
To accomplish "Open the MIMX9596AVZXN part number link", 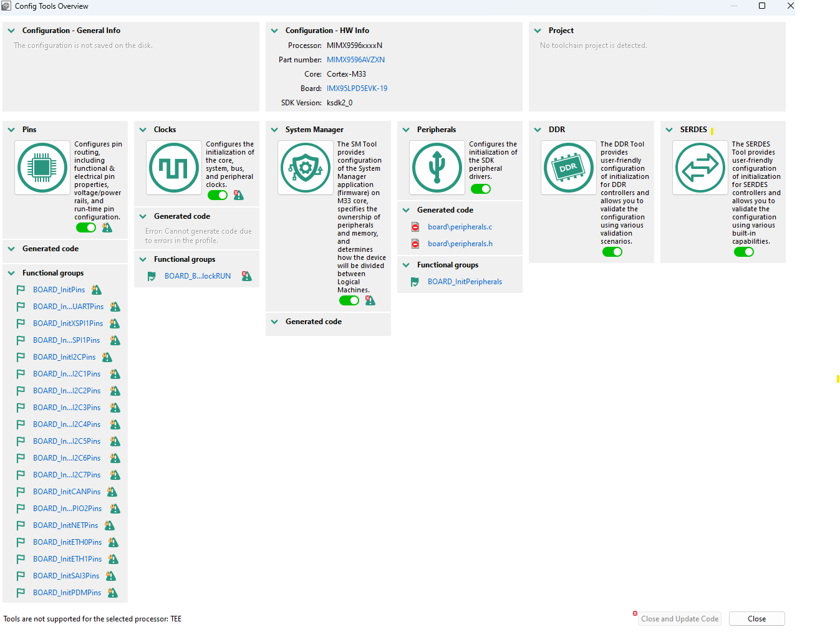I will click(x=355, y=60).
